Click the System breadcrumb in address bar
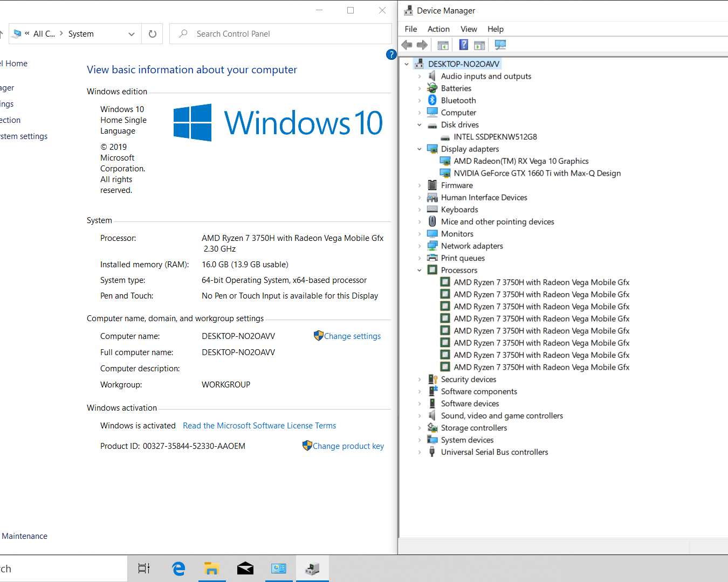Screen dimensions: 728x582 coord(81,34)
